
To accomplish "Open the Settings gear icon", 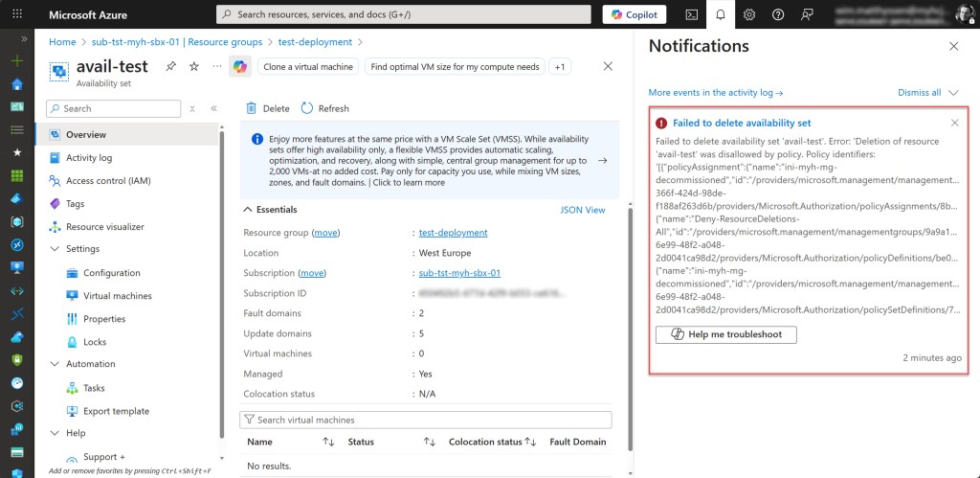I will [749, 14].
